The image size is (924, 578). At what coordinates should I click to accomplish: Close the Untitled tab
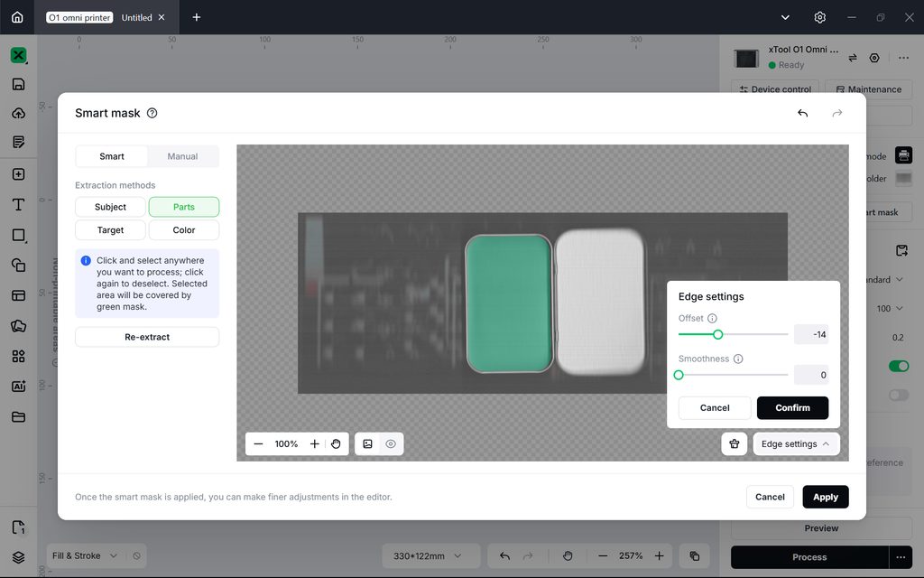[161, 17]
